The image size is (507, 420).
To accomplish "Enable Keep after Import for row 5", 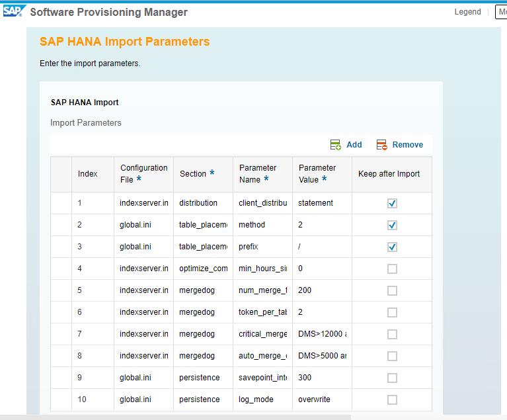I will click(x=392, y=290).
